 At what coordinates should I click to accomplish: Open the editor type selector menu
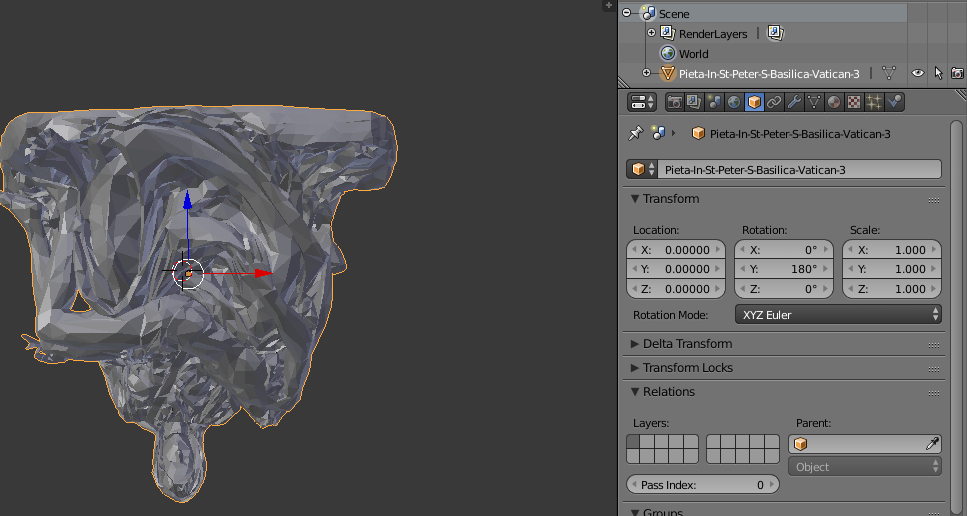(642, 102)
